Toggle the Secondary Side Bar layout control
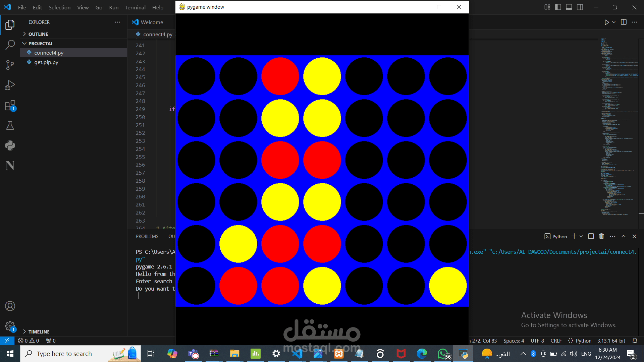Image resolution: width=644 pixels, height=362 pixels. pyautogui.click(x=580, y=7)
